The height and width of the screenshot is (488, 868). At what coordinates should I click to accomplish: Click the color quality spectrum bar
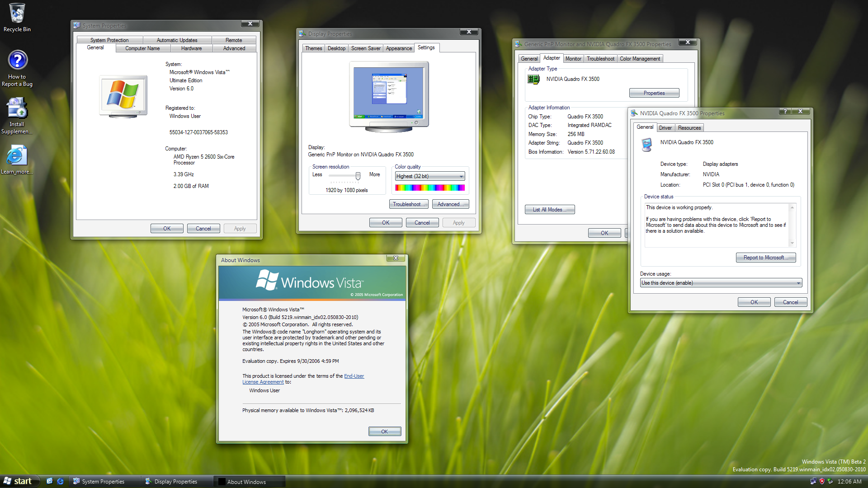[x=430, y=188]
